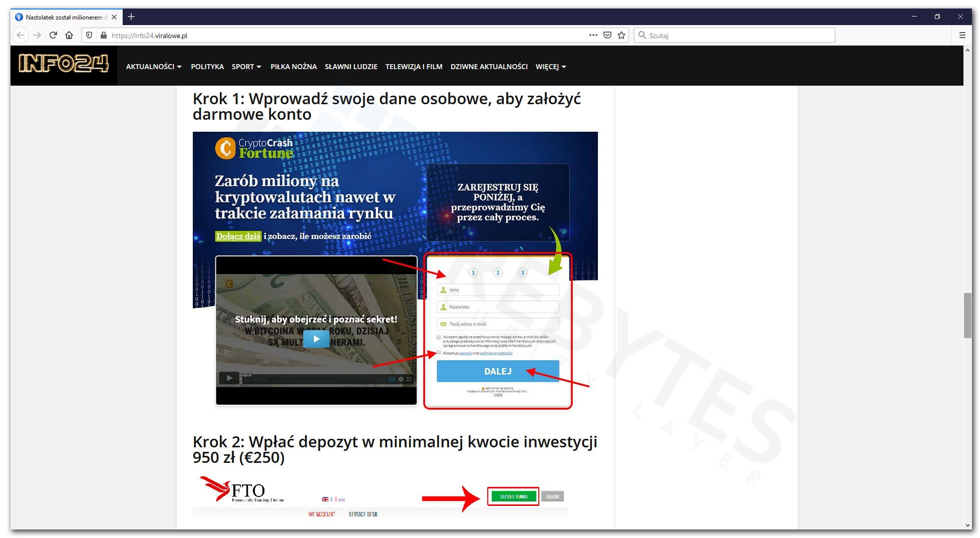View site security padlock details
980x538 pixels.
104,35
